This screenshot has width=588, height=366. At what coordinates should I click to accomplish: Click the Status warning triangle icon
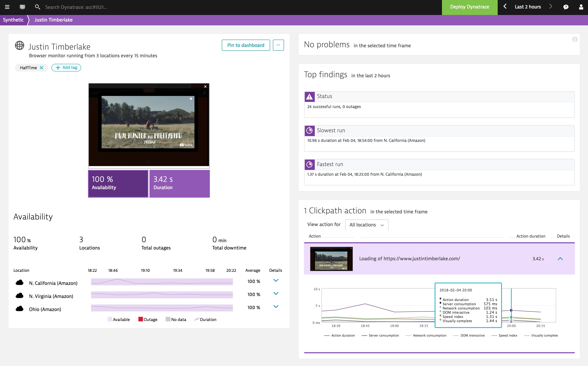[x=310, y=97]
